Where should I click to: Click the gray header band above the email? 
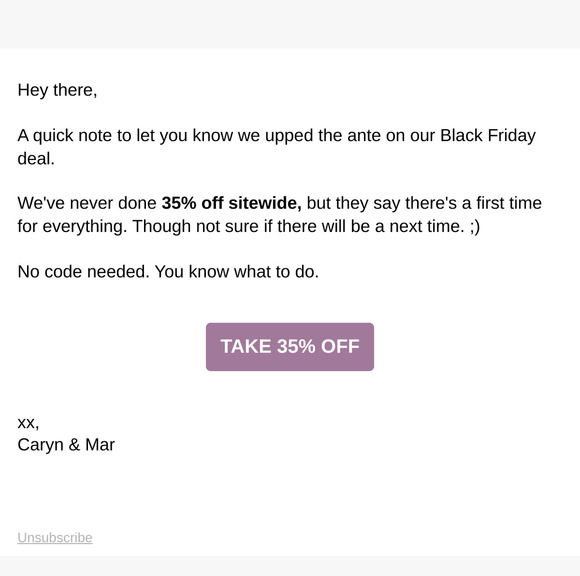click(290, 24)
